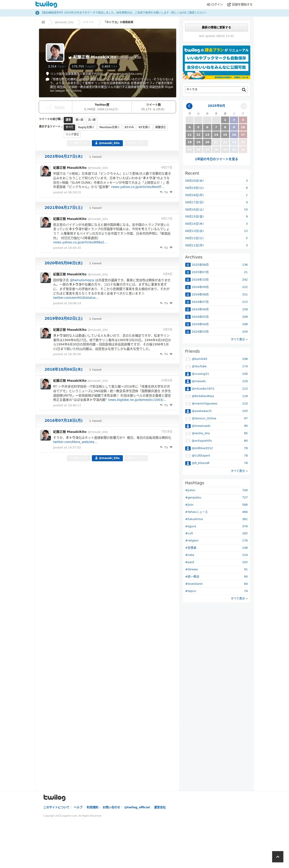Click reply icon on 4月17日 tweet
This screenshot has height=868, width=289.
(x=161, y=247)
